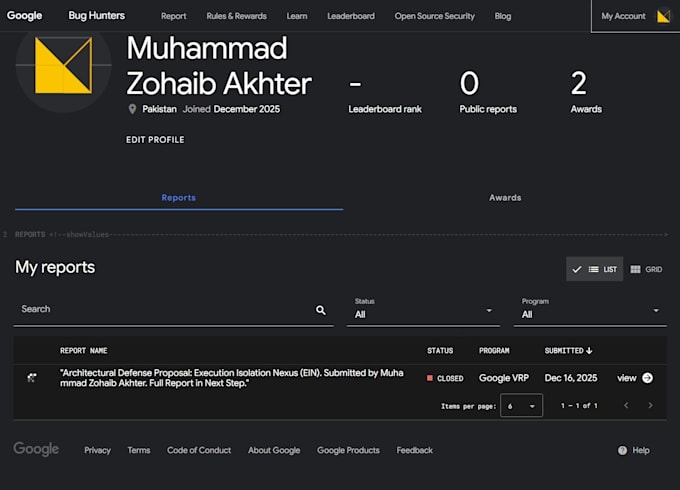Viewport: 680px width, 490px height.
Task: Open the Blog link in navigation
Action: (503, 16)
